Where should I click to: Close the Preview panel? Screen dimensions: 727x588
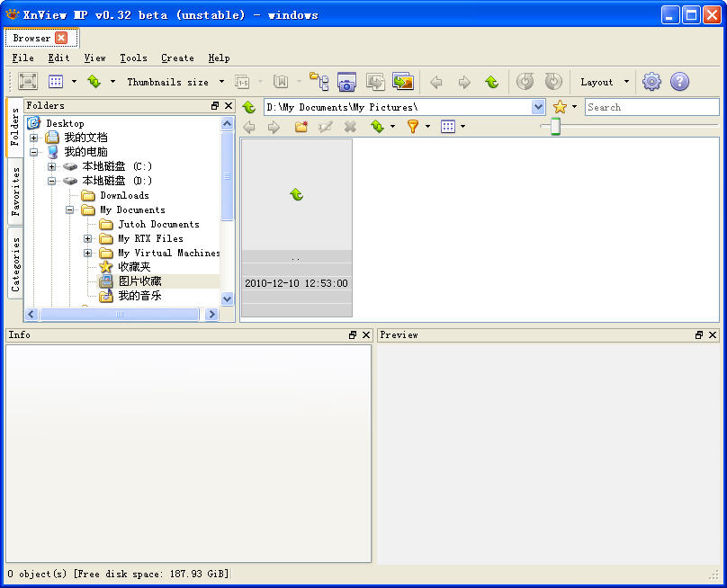pos(713,335)
